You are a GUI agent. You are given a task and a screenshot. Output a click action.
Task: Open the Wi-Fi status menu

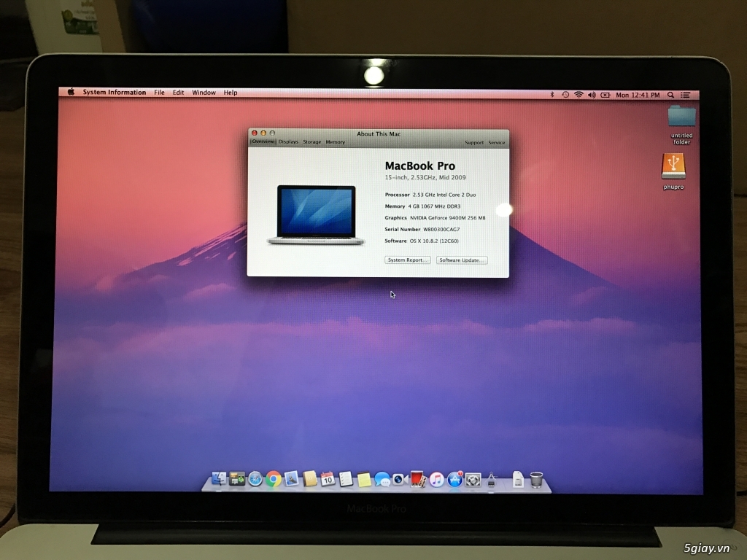(578, 95)
